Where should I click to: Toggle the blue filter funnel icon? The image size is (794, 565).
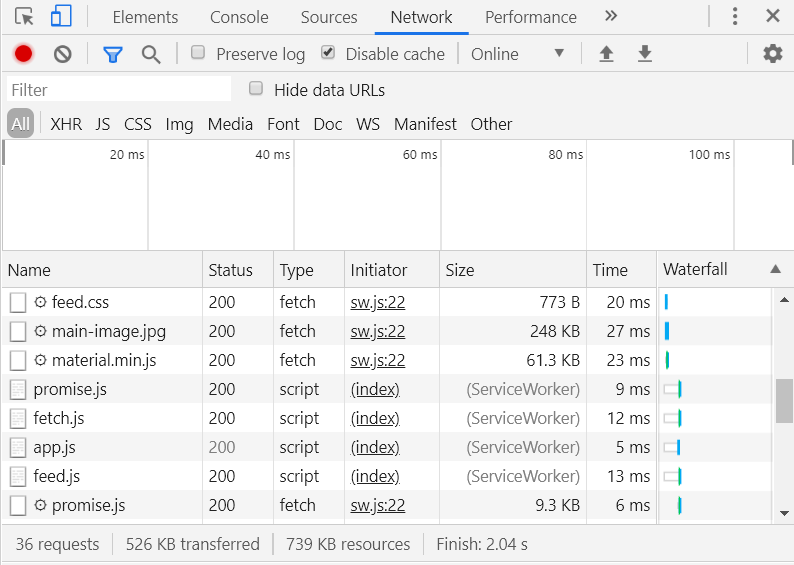point(112,54)
